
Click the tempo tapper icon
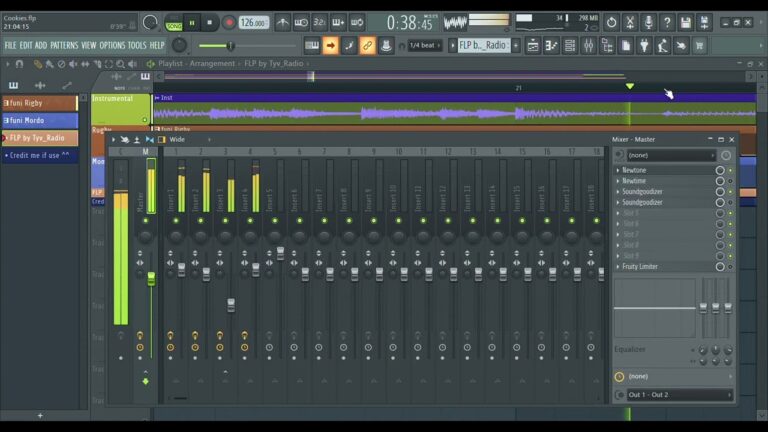coord(663,46)
